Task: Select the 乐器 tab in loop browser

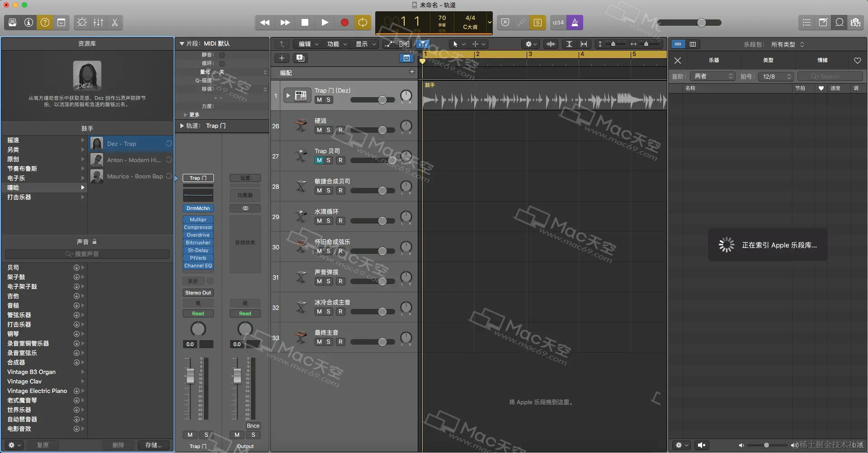Action: pos(714,61)
